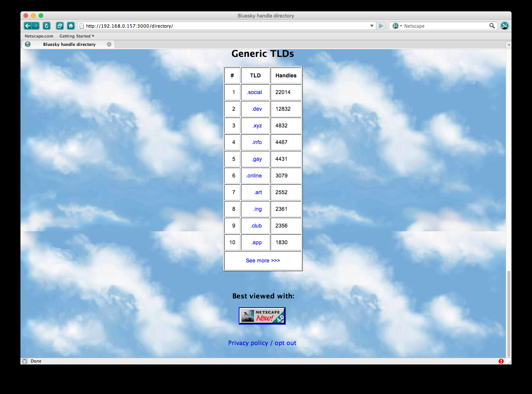Open the Netscape.com bookmark
Image resolution: width=532 pixels, height=394 pixels.
[39, 36]
